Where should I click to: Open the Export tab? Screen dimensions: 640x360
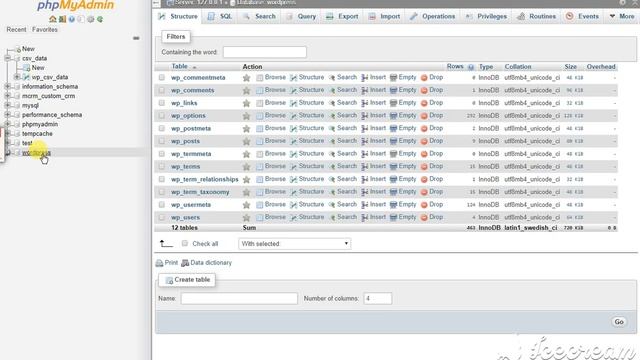[x=342, y=16]
